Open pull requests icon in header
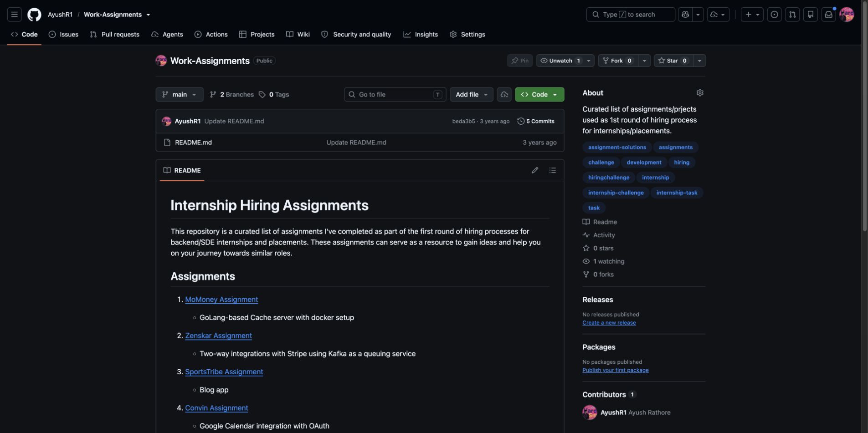 point(792,15)
